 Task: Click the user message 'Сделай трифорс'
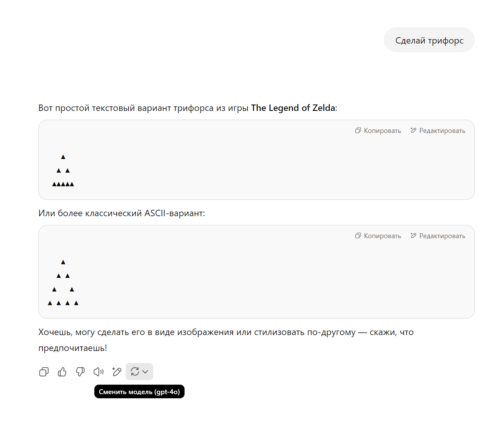[429, 40]
